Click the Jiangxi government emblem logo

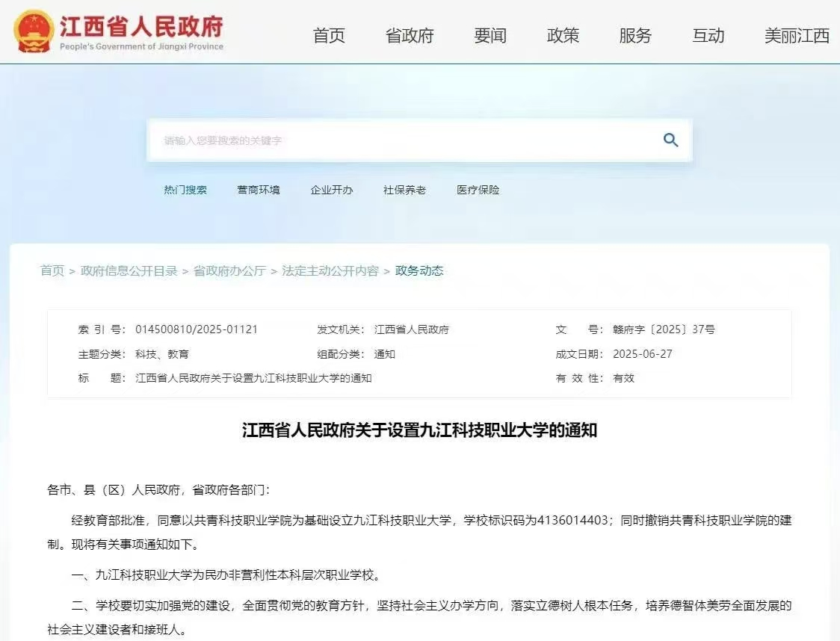33,32
